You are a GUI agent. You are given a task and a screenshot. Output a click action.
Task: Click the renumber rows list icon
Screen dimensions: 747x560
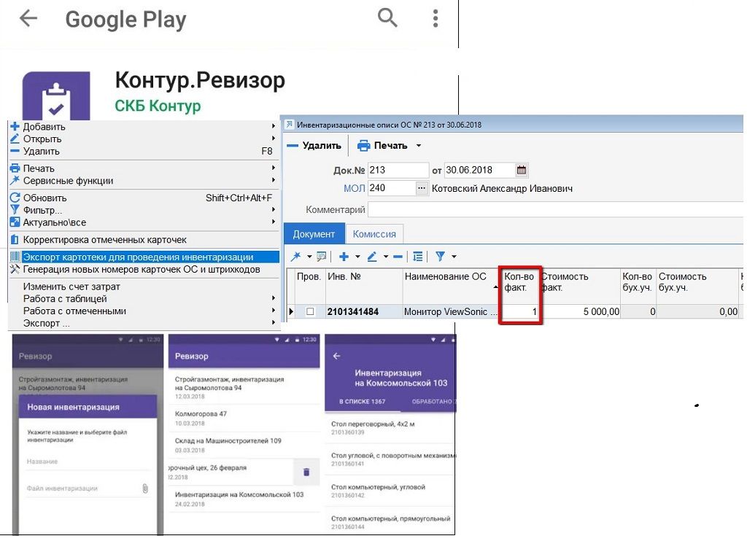pos(418,257)
